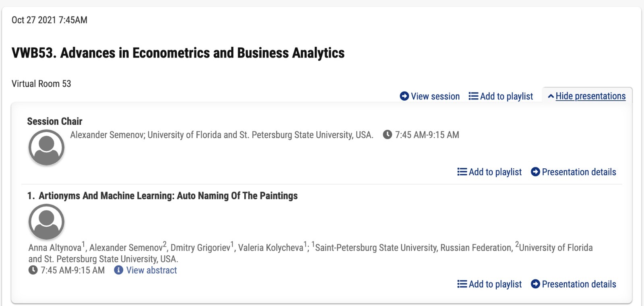The image size is (644, 306).
Task: Click list icon in Session Chair playlist link
Action: click(x=462, y=172)
